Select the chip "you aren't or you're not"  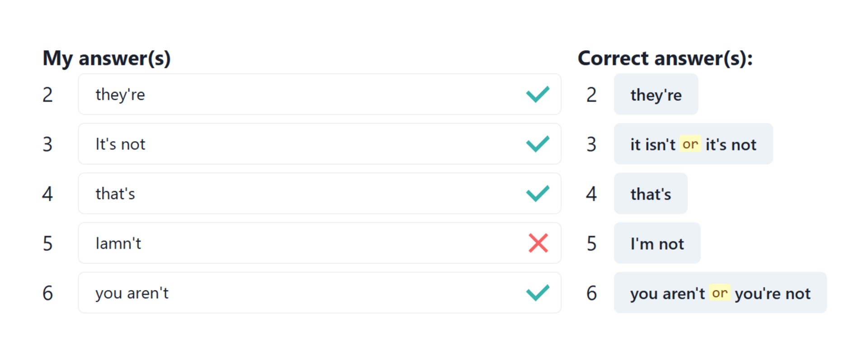pos(720,292)
